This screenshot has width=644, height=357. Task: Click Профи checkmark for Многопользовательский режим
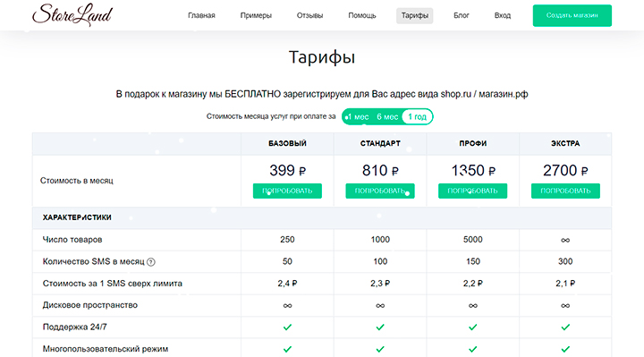[473, 349]
